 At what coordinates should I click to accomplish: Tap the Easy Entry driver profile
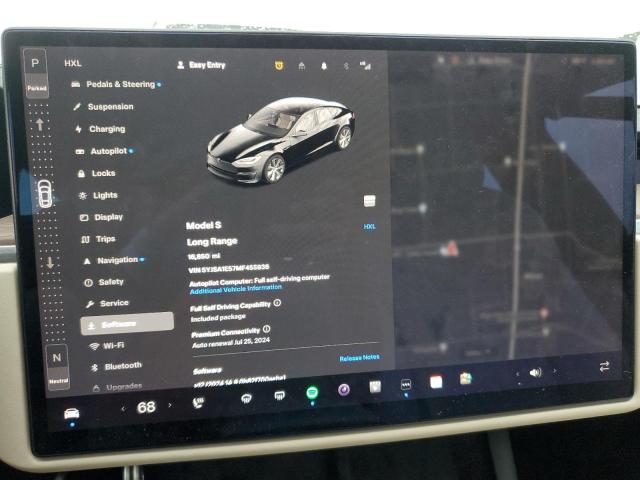[201, 65]
